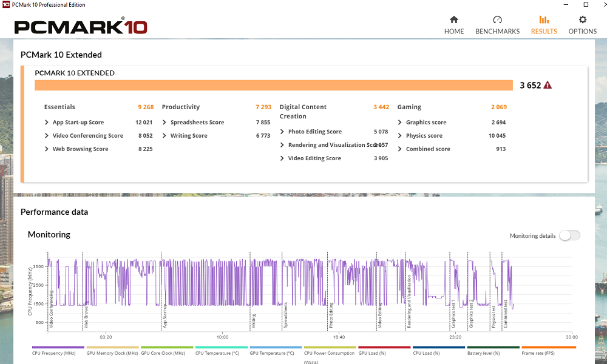The width and height of the screenshot is (607, 364).
Task: Open the Benchmarks gauge icon
Action: point(498,20)
